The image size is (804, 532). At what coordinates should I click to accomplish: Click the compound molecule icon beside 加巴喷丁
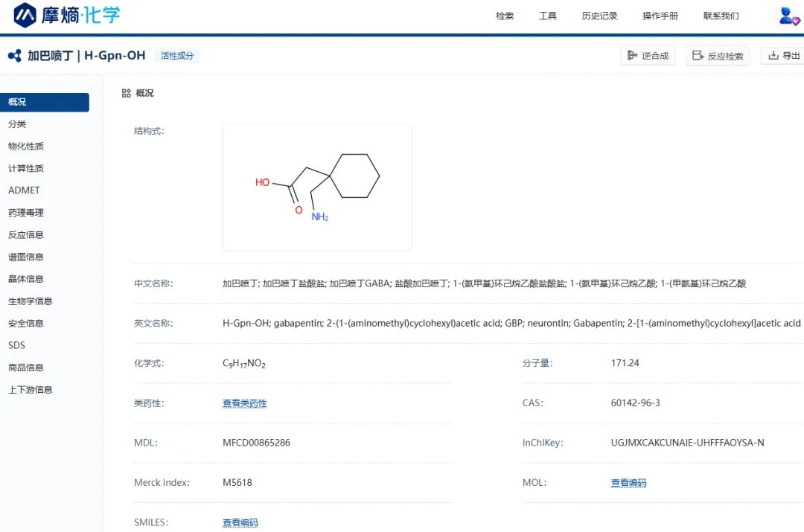coord(14,56)
